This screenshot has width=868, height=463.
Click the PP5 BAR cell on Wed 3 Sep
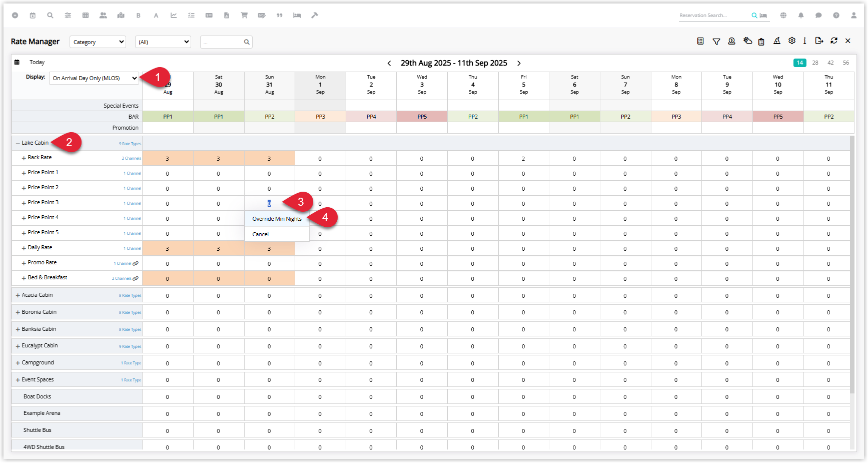click(x=422, y=117)
